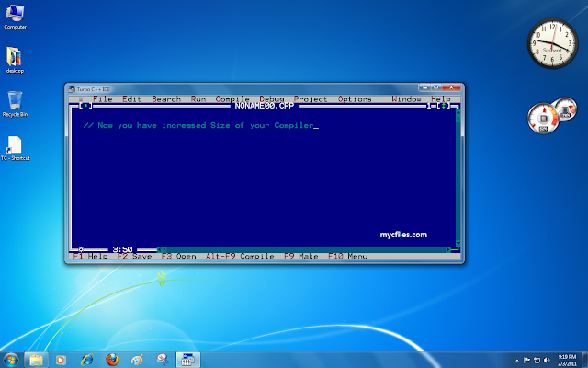Click the Windows Start orb

(x=10, y=360)
